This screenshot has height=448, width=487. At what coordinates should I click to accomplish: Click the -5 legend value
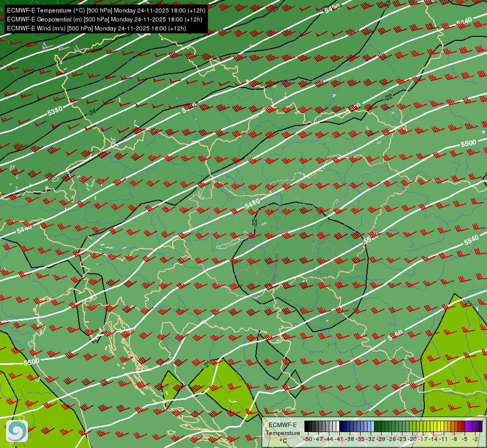click(465, 439)
